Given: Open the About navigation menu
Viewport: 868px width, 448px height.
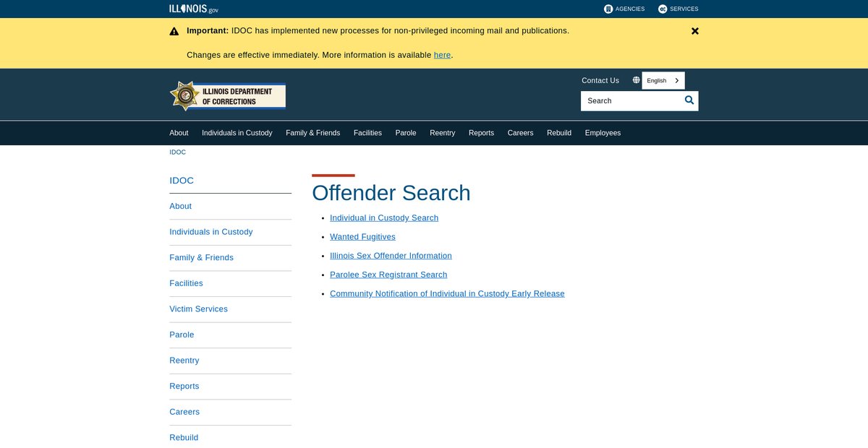Looking at the screenshot, I should point(179,133).
